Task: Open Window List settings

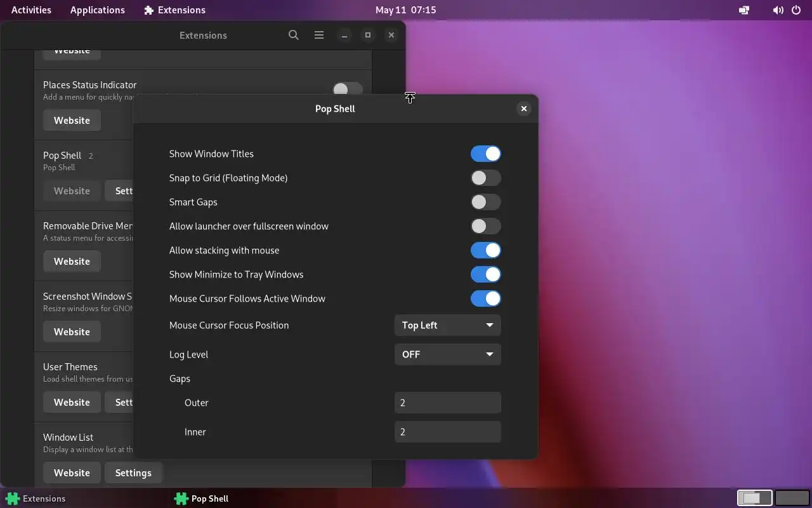Action: click(133, 472)
